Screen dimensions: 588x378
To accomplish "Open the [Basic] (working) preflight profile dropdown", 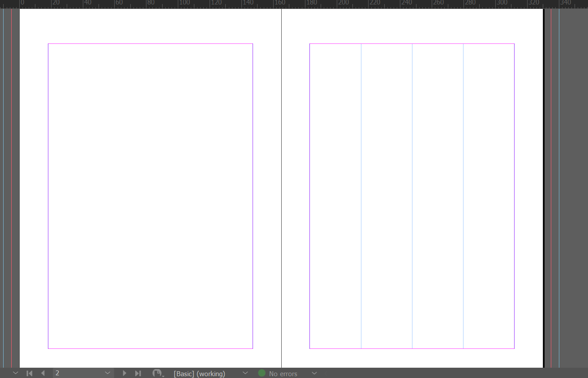I will pyautogui.click(x=245, y=373).
